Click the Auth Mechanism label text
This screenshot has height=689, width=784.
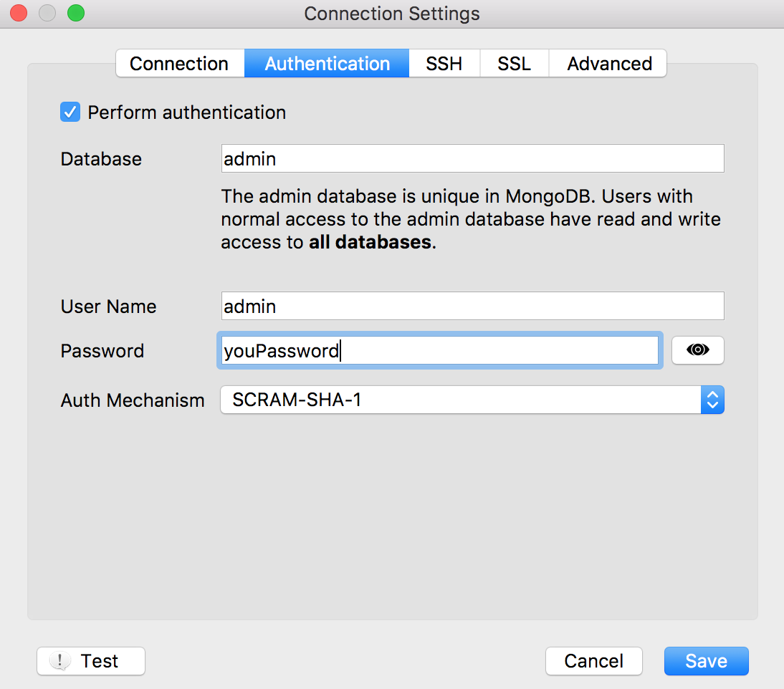click(x=133, y=400)
